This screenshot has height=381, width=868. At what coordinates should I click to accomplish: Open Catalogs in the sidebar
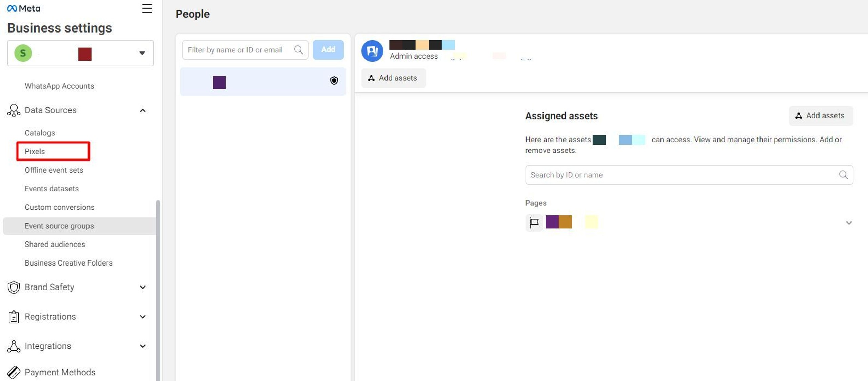point(40,133)
